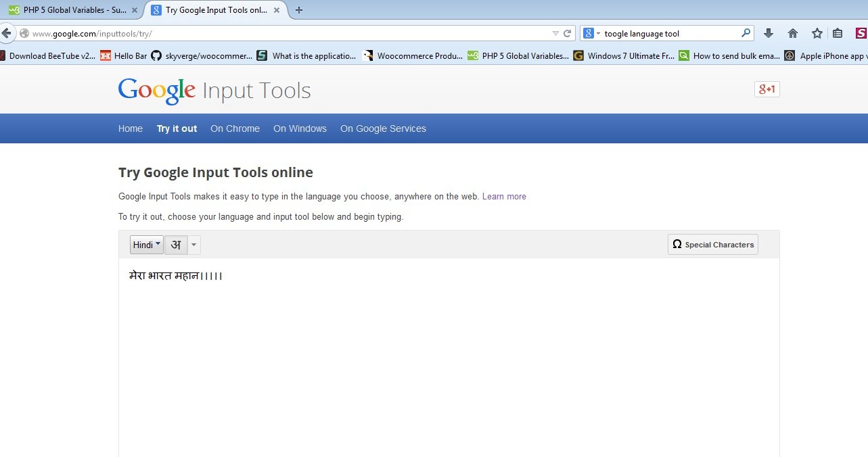
Task: Open the Hindi language dropdown
Action: (x=147, y=245)
